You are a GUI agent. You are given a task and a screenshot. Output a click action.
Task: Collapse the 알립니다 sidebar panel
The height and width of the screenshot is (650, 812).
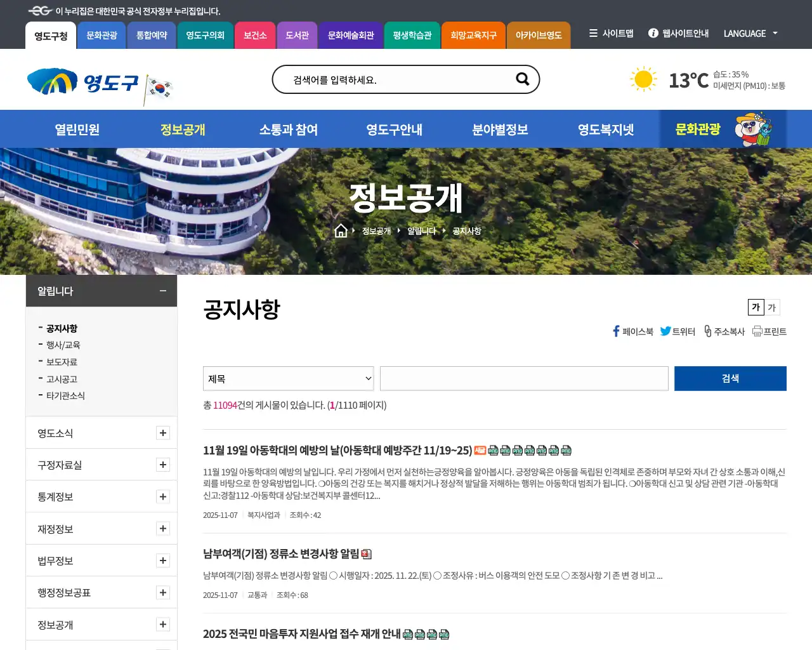click(162, 291)
